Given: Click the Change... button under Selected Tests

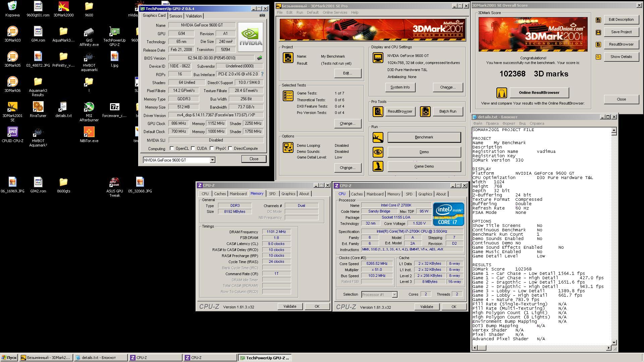Looking at the screenshot, I should [347, 123].
